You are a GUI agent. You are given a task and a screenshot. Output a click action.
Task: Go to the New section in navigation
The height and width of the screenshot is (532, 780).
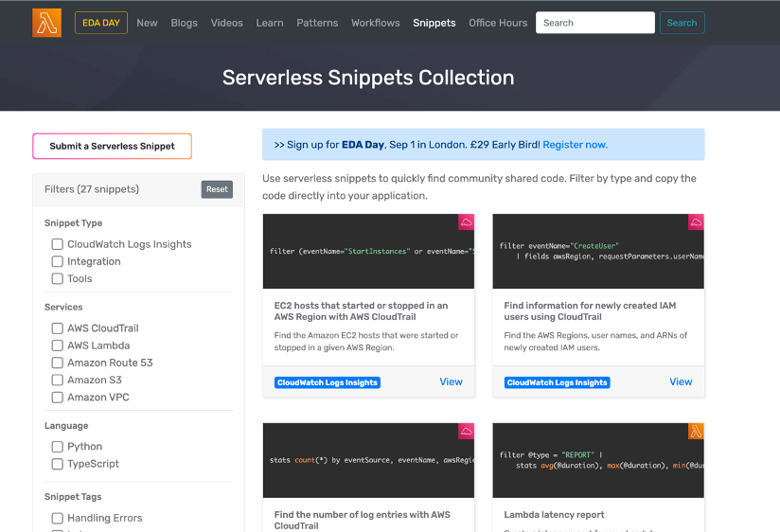point(147,23)
